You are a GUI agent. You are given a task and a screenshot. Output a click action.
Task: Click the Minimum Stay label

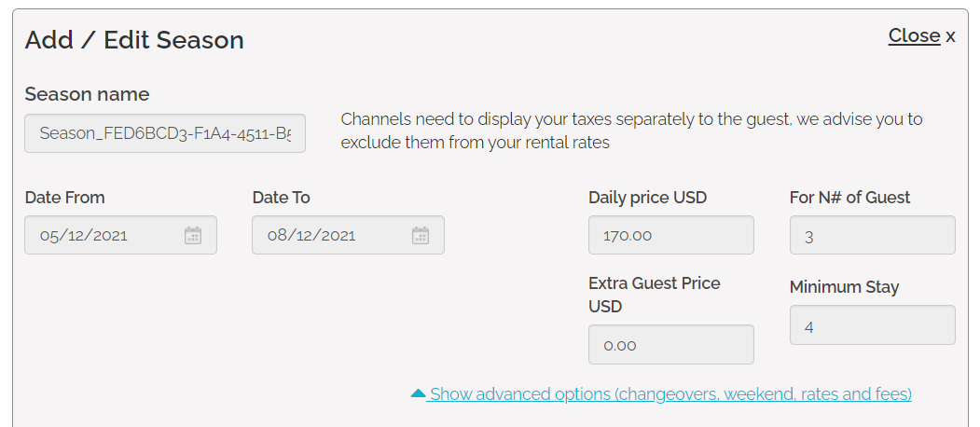pyautogui.click(x=844, y=287)
